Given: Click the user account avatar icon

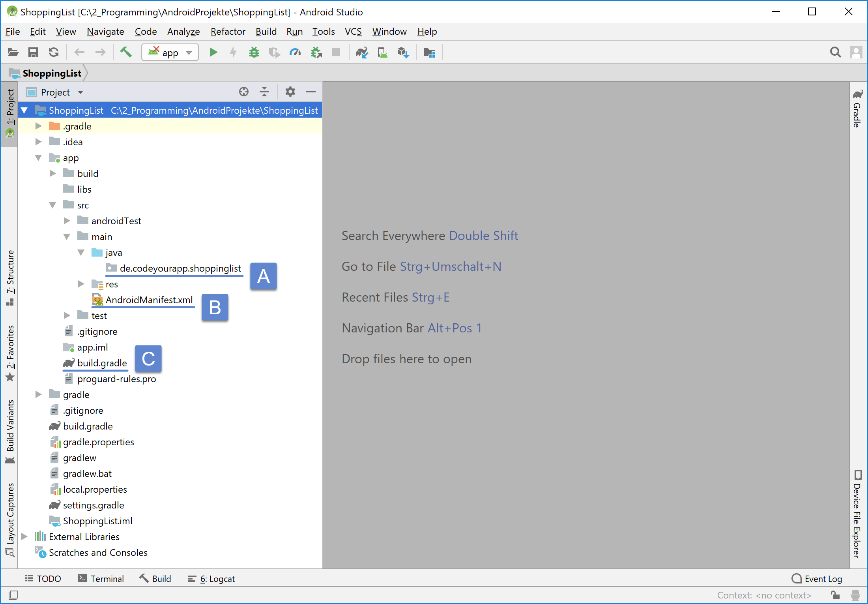Looking at the screenshot, I should click(856, 52).
